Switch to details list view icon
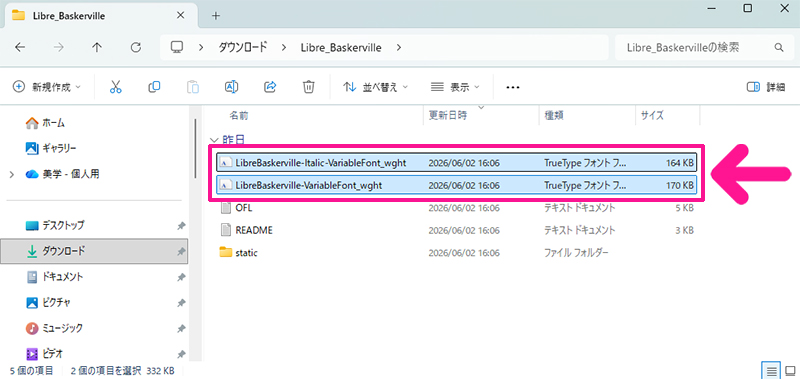The height and width of the screenshot is (379, 800). point(771,370)
